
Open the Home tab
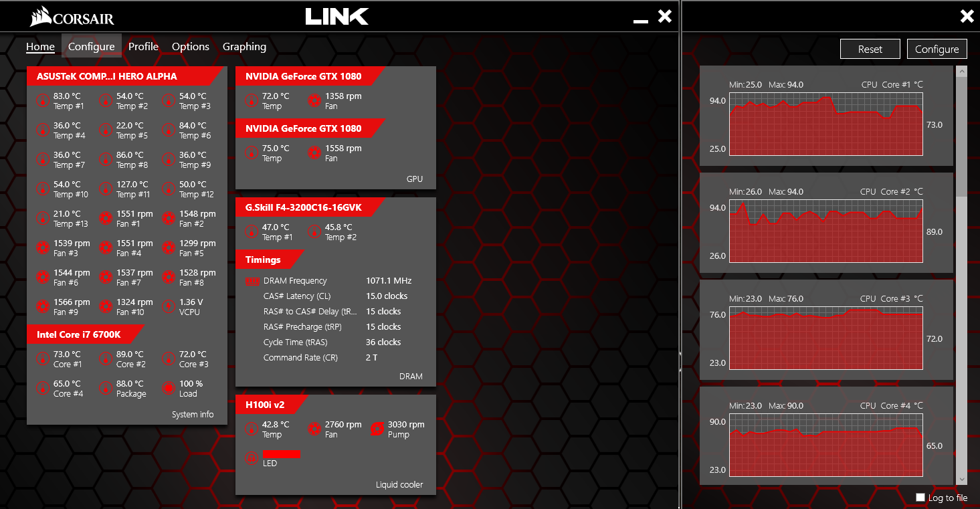pyautogui.click(x=40, y=47)
